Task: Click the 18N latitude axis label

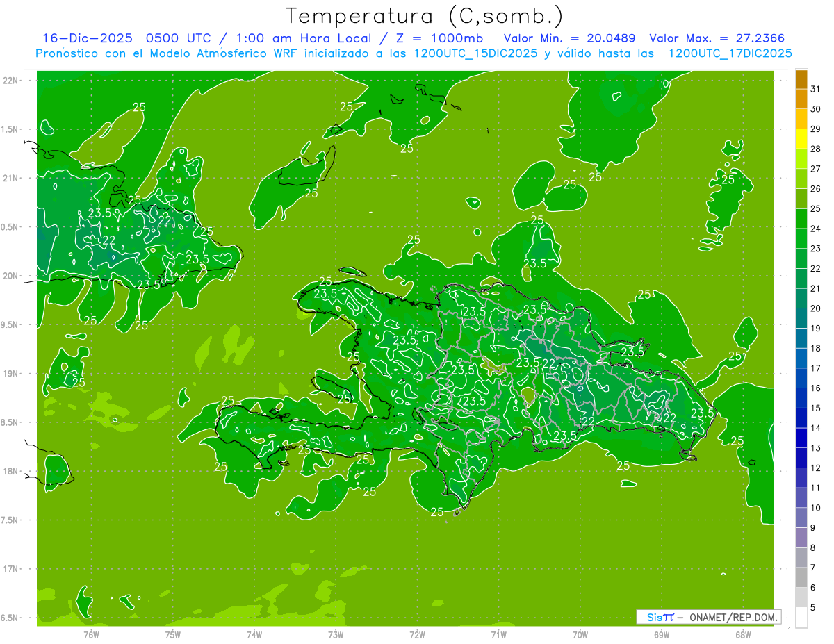Action: (x=10, y=472)
